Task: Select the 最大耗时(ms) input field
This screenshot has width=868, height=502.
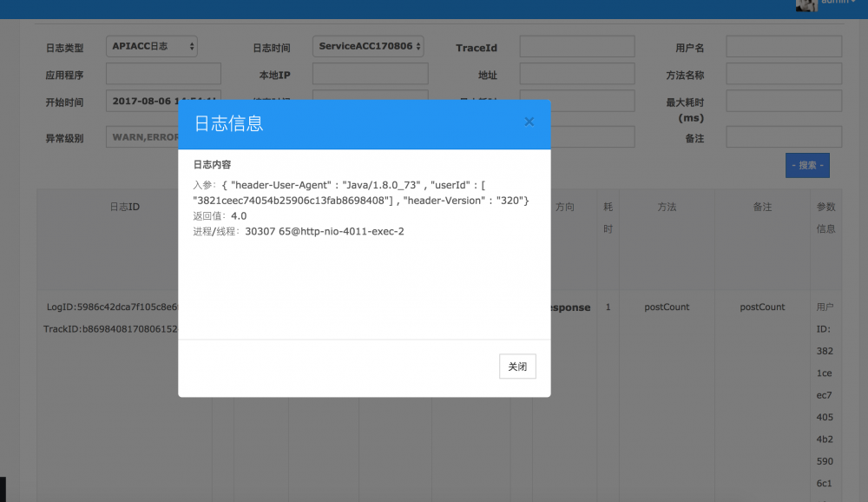Action: (x=783, y=100)
